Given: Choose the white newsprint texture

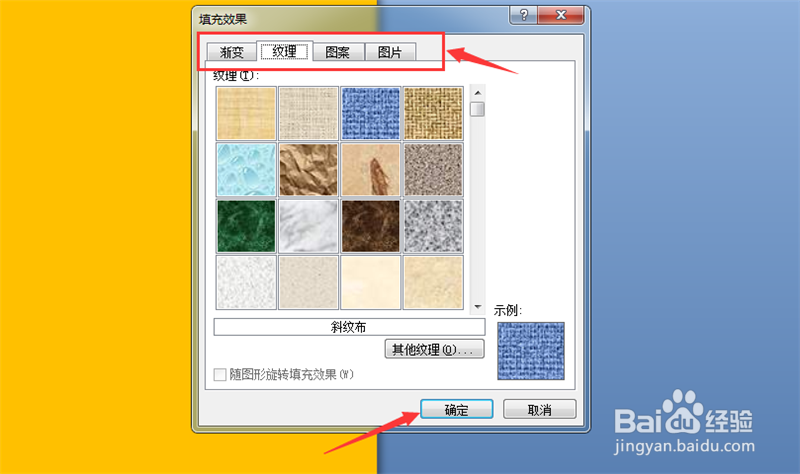Looking at the screenshot, I should pos(246,282).
